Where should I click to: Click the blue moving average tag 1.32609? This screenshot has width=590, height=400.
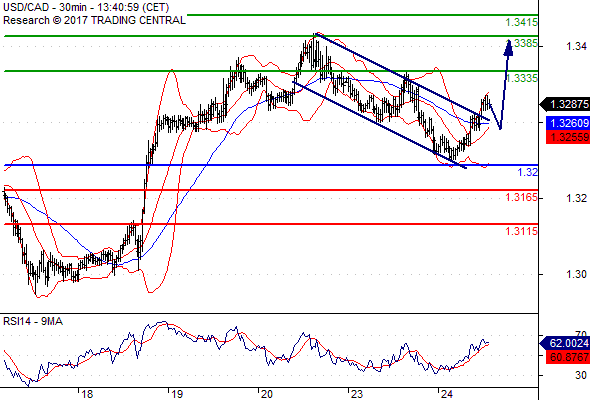tap(568, 123)
